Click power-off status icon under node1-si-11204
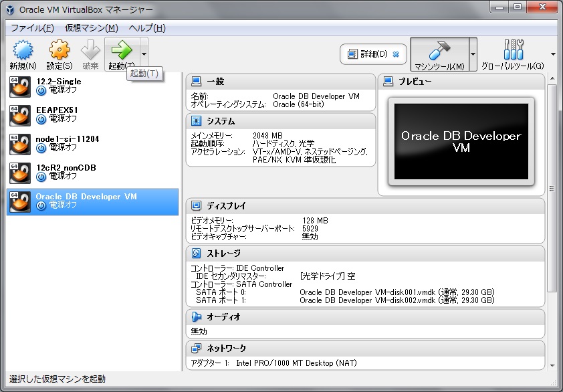Viewport: 563px width, 392px height. [x=41, y=148]
